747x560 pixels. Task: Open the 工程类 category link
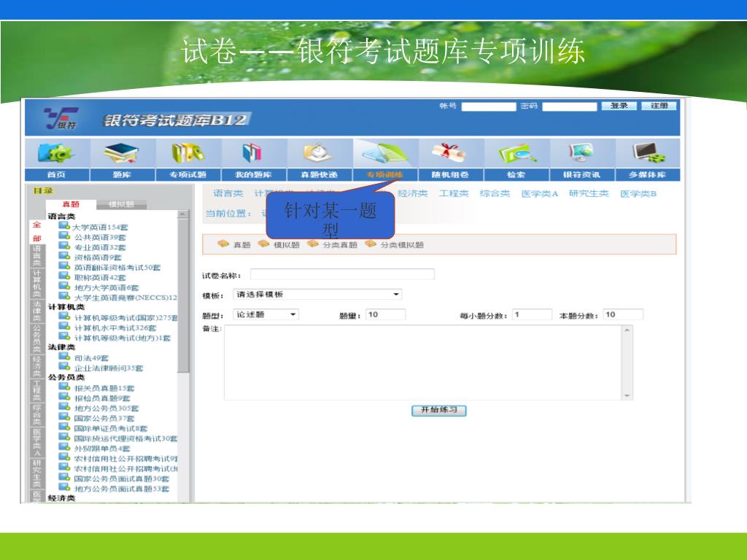(x=454, y=193)
